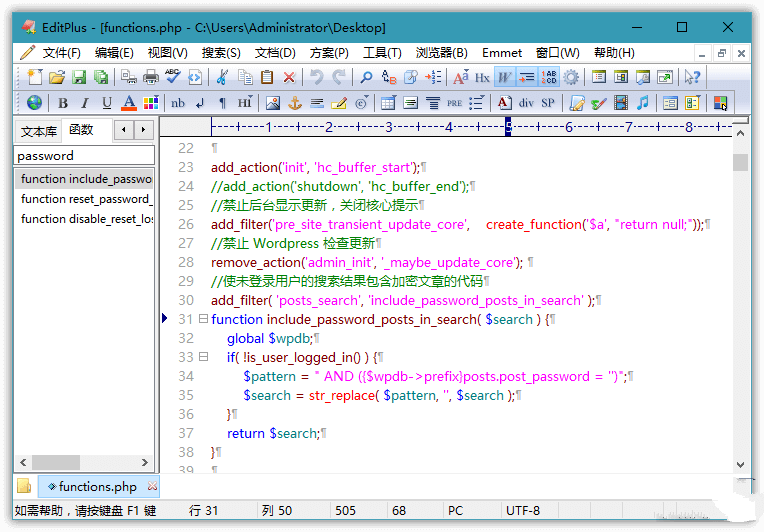Collapse the include_password_posts_in_search function fold
Image resolution: width=764 pixels, height=532 pixels.
203,319
